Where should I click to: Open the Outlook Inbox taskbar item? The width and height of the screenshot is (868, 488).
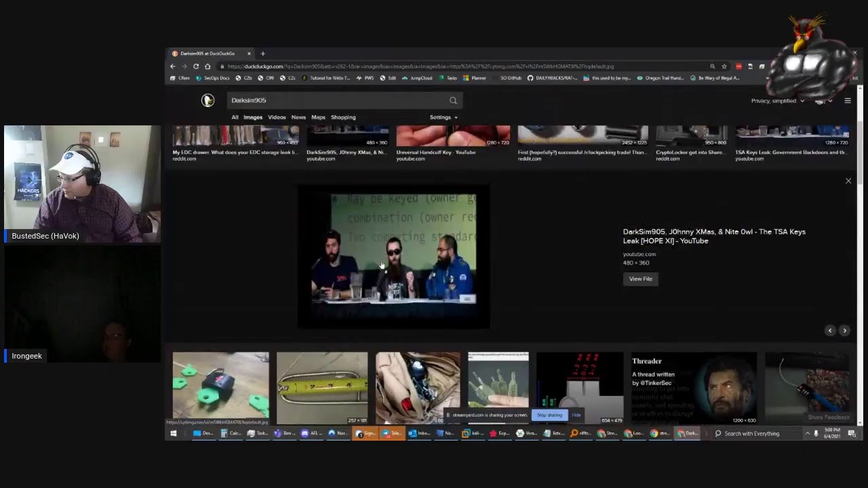[420, 434]
